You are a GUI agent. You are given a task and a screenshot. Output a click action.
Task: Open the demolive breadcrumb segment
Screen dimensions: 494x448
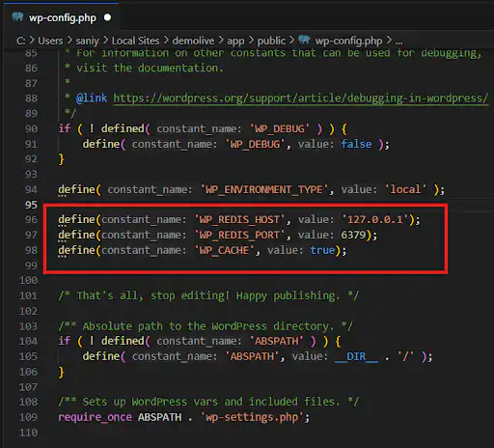click(193, 41)
